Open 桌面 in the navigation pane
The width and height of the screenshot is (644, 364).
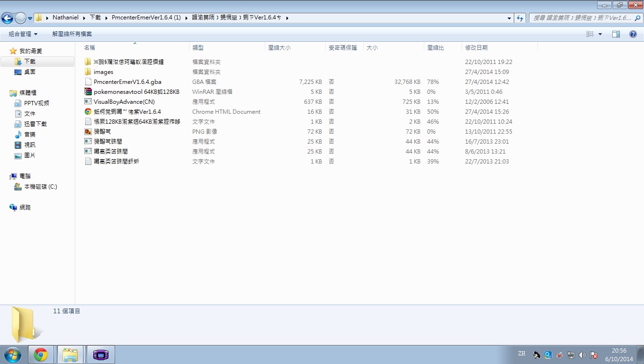[29, 72]
